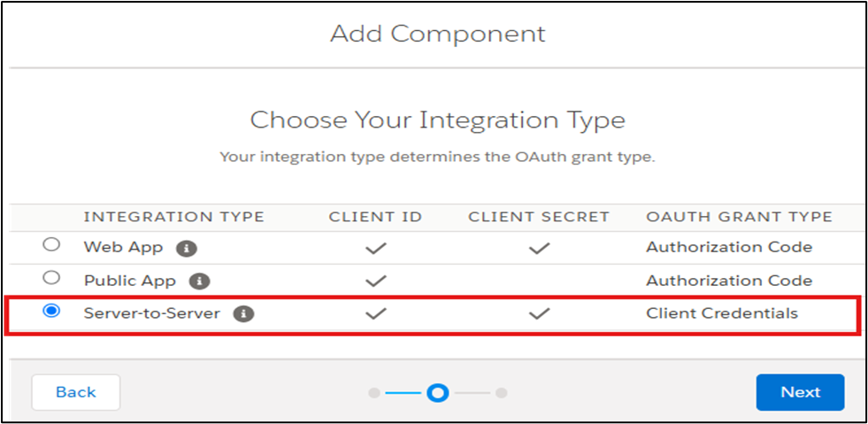Click the info icon beside Web App
868x424 pixels.
pos(187,249)
